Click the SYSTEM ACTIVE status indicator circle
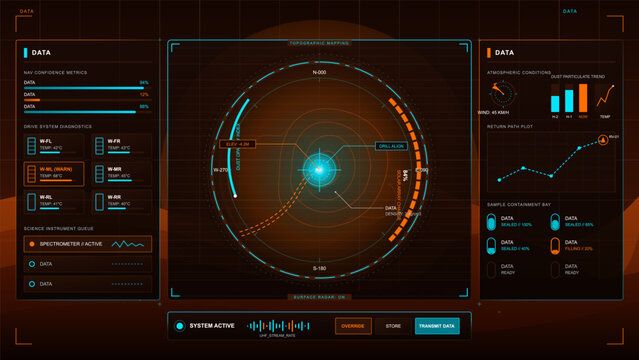Image resolution: width=639 pixels, height=360 pixels. (180, 326)
